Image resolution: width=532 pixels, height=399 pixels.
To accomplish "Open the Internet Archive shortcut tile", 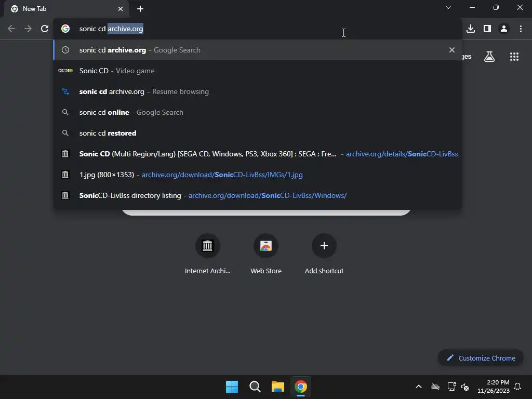I will click(x=208, y=254).
